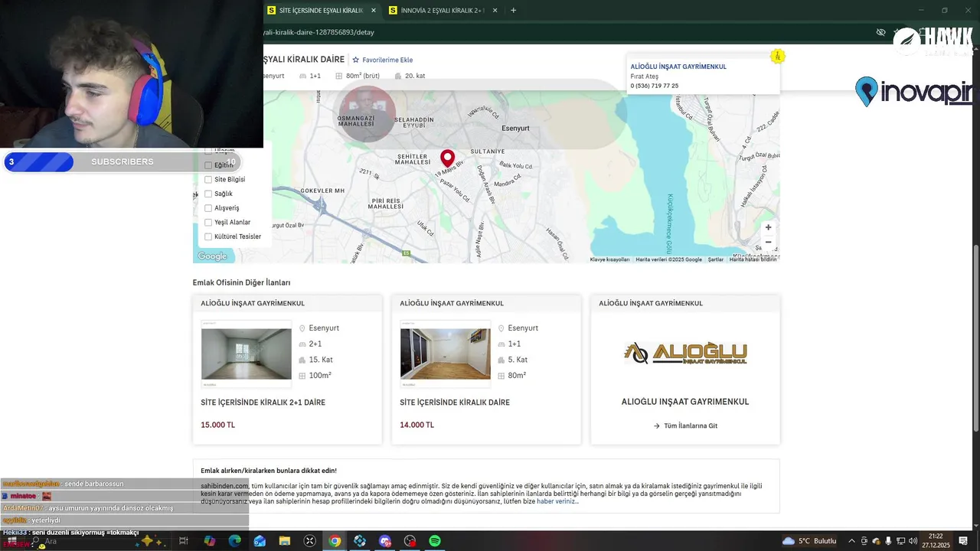The height and width of the screenshot is (551, 980).
Task: Open File Explorer from taskbar
Action: 285,541
